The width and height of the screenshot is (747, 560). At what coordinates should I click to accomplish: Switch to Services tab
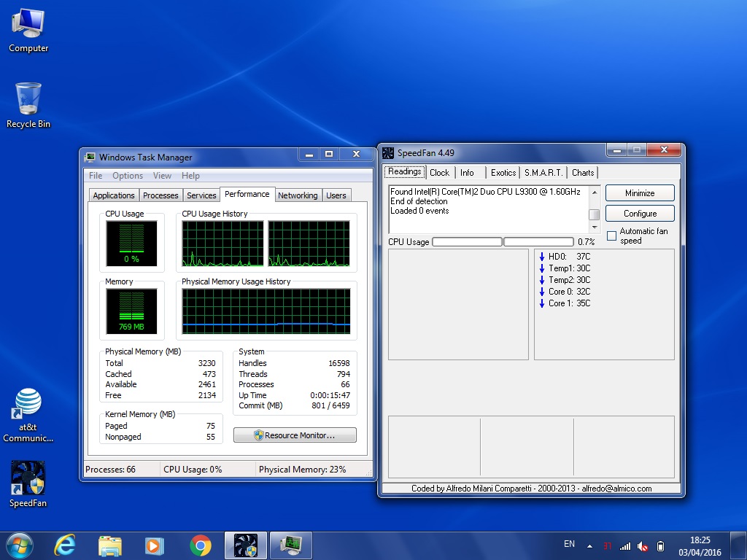(x=201, y=195)
